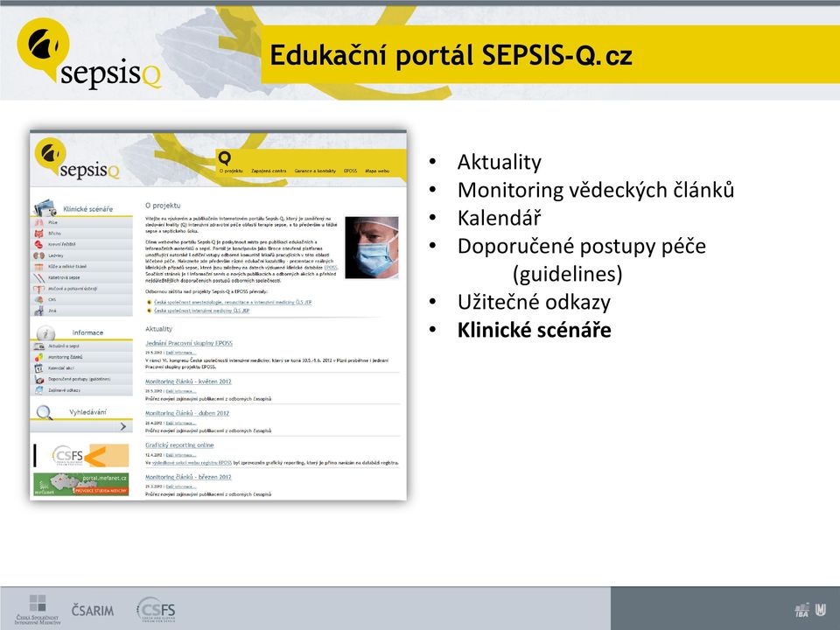Viewport: 840px width, 630px height.
Task: Click the MU university logo in the footer
Action: tap(820, 610)
